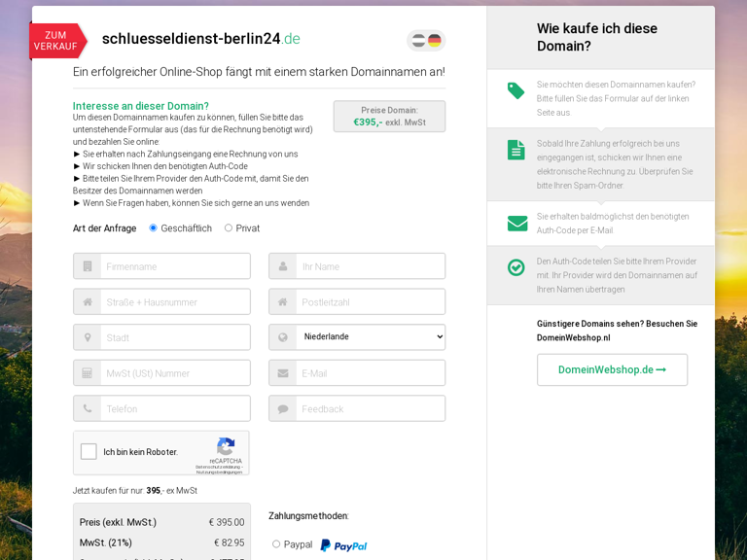Viewport: 747px width, 560px height.
Task: Click into the Telefon field
Action: click(x=174, y=409)
